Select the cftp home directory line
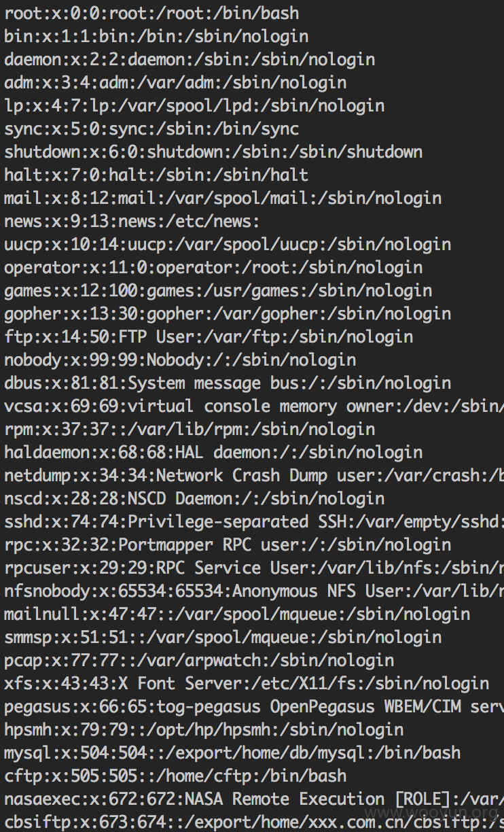The width and height of the screenshot is (504, 832). coord(175,776)
